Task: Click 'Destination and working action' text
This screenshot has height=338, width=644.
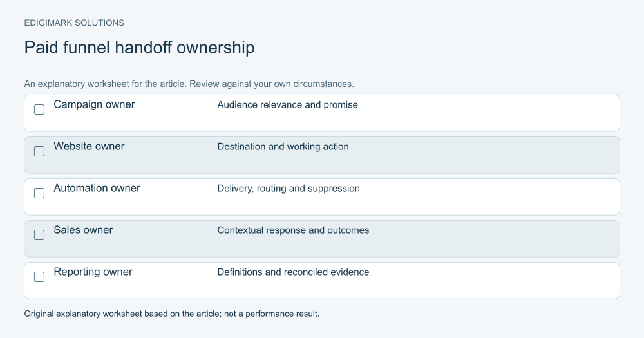Action: pos(283,147)
